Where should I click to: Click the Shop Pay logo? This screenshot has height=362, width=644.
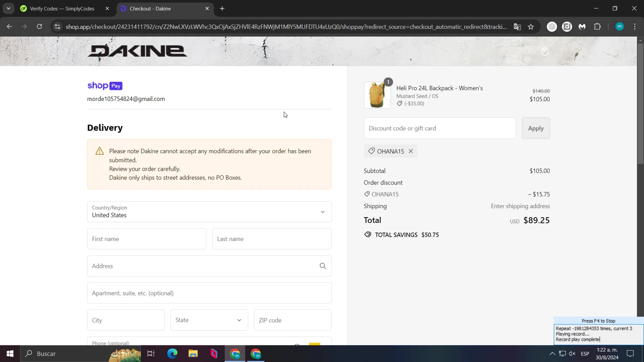pyautogui.click(x=105, y=86)
